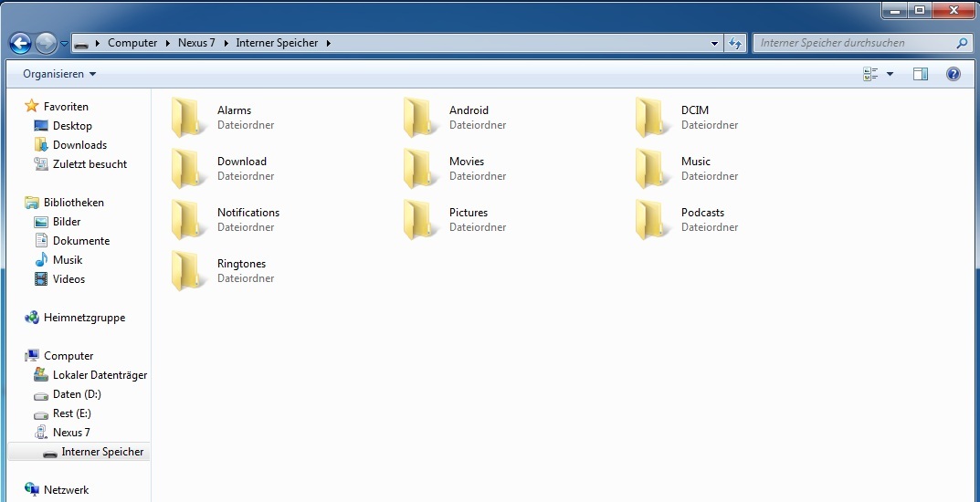The width and height of the screenshot is (980, 502).
Task: Open the Ringtones folder icon
Action: (x=189, y=271)
